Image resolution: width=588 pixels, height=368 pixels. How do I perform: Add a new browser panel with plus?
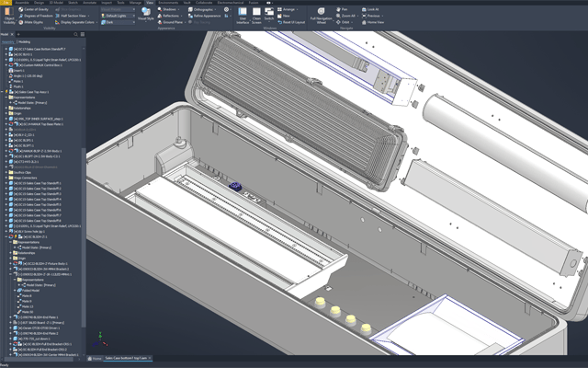18,34
